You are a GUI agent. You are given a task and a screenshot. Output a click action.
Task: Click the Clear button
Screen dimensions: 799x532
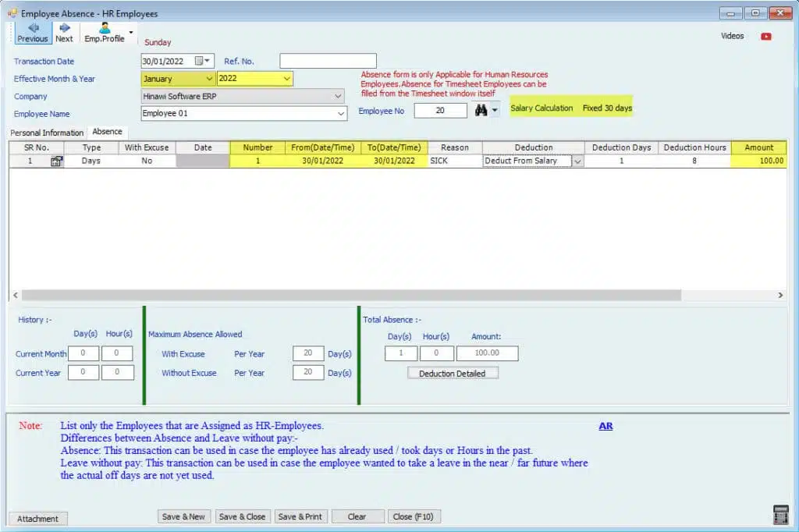coord(357,516)
